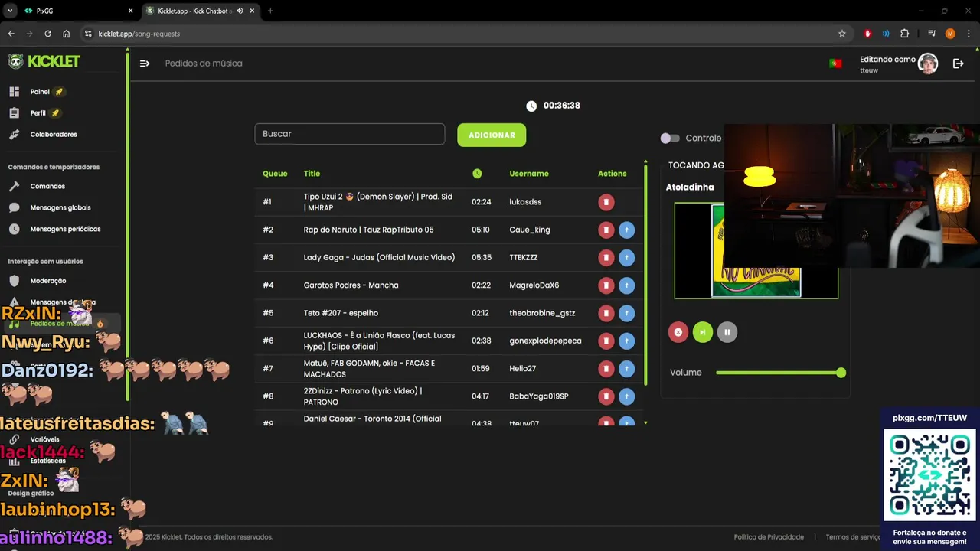
Task: Sort by the Title column header
Action: pyautogui.click(x=312, y=174)
